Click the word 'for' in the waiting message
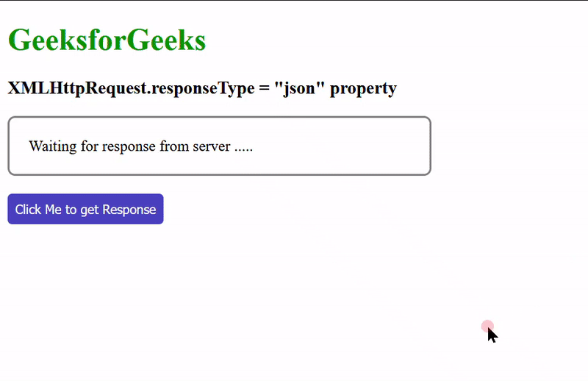The image size is (588, 381). 90,146
